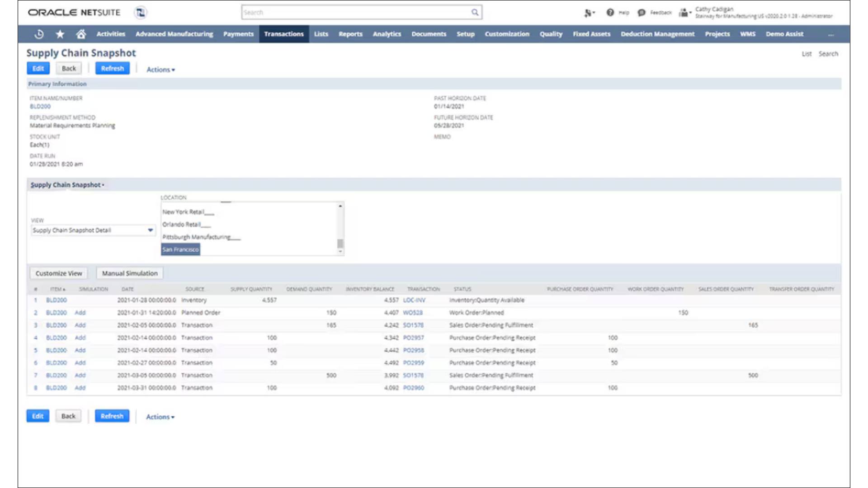Viewport: 868px width, 488px height.
Task: Click the Search link at top right
Action: [x=828, y=54]
